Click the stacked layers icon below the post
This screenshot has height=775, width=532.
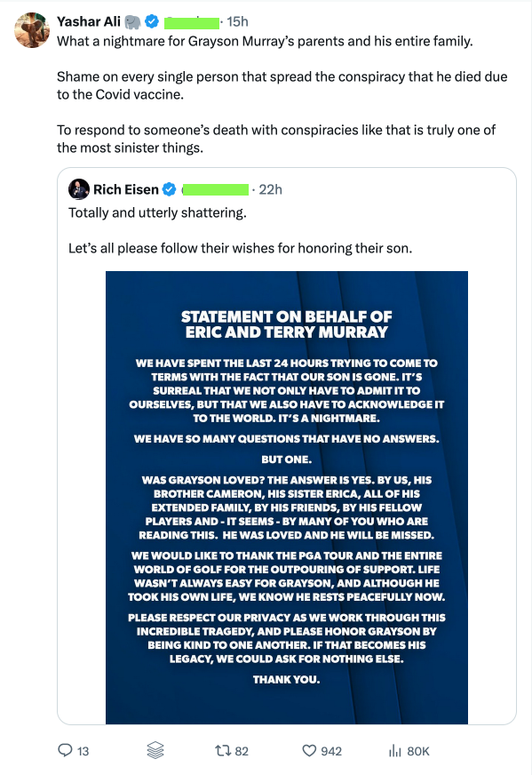pos(155,751)
